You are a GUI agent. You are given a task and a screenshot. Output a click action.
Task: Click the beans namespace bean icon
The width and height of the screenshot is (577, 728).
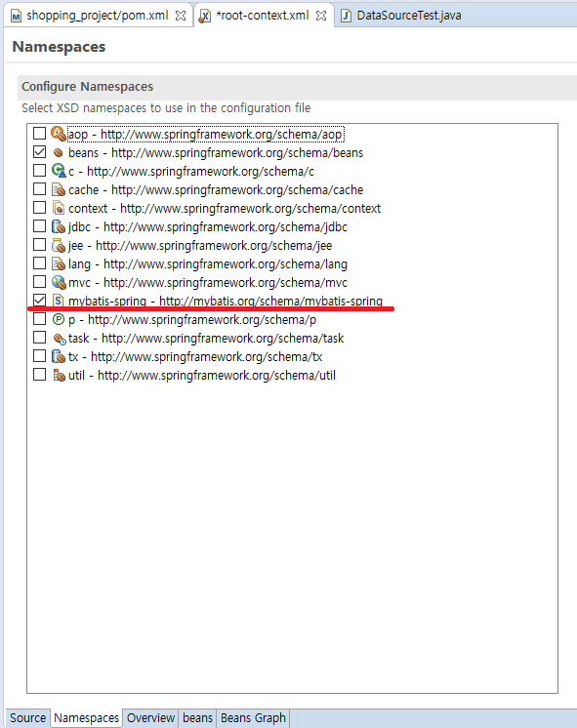(x=58, y=152)
